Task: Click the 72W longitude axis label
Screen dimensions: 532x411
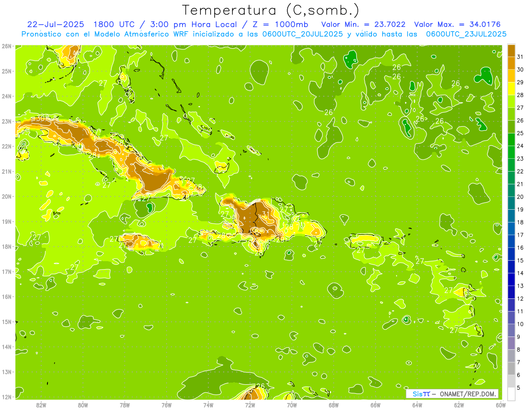Action: click(250, 405)
